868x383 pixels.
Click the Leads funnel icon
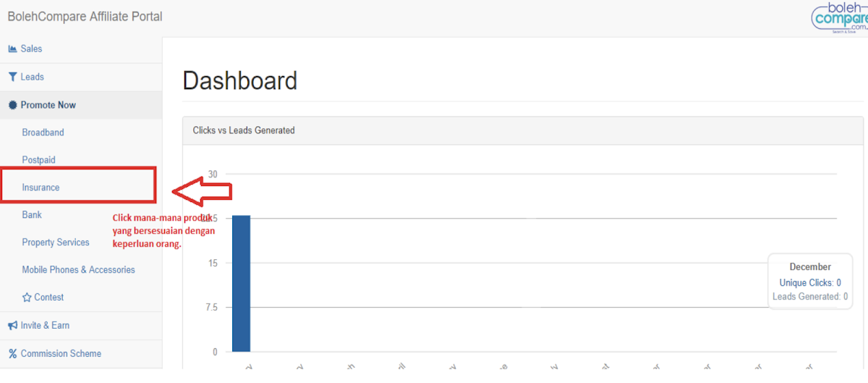(x=12, y=77)
